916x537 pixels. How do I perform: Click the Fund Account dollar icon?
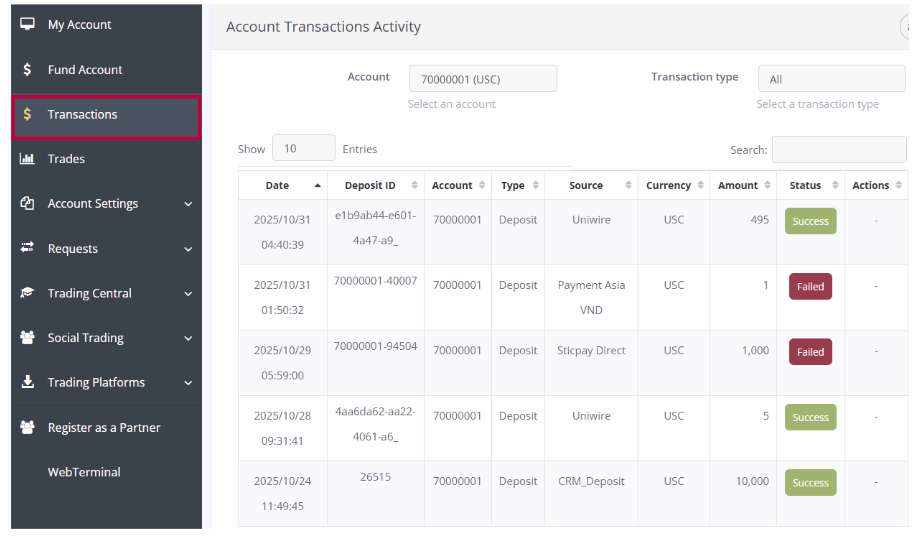coord(27,69)
